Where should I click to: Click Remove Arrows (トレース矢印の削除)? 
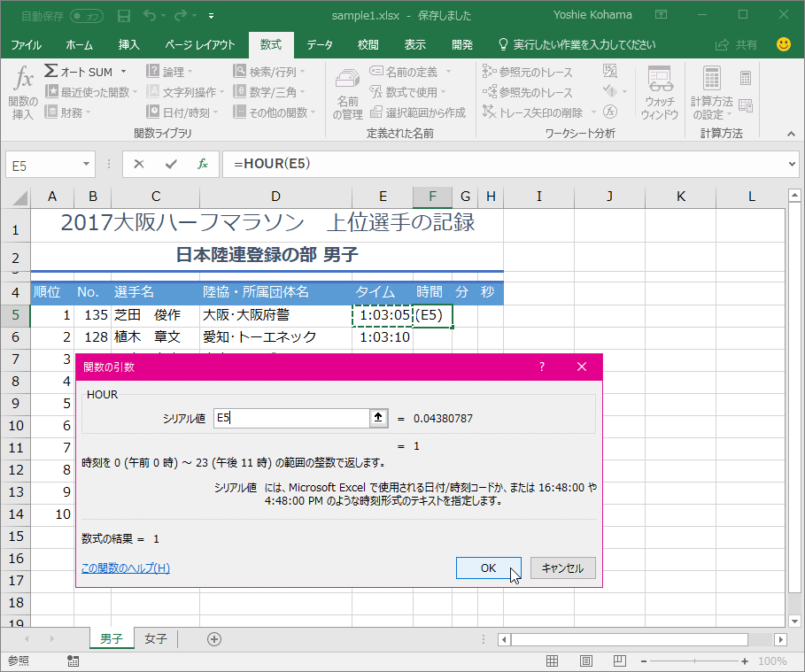(x=533, y=112)
